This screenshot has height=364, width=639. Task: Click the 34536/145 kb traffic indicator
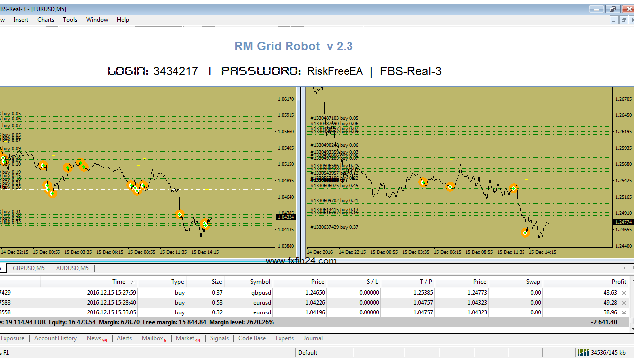608,353
